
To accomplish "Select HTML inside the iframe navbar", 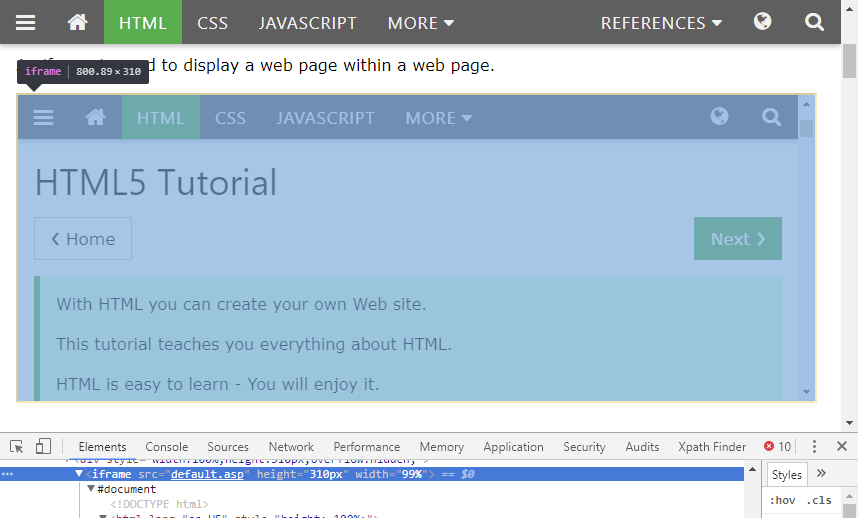I will point(160,117).
